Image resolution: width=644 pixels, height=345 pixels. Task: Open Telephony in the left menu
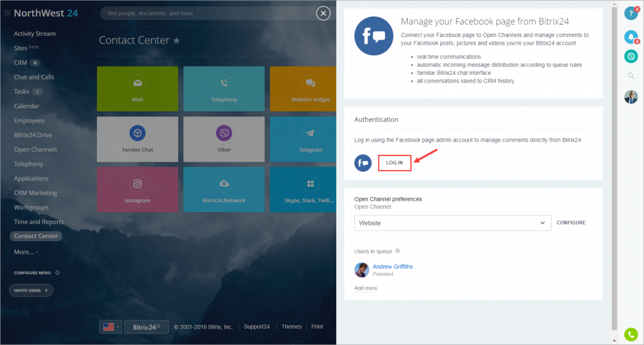(28, 164)
